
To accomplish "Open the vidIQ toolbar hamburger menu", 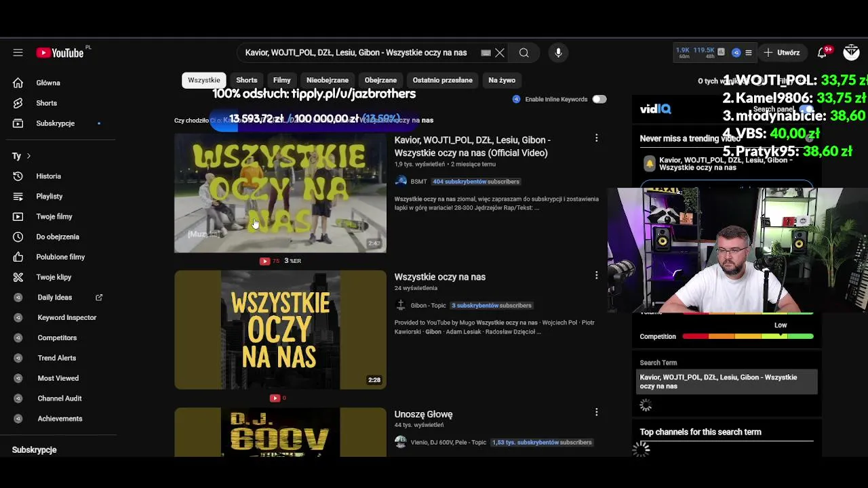I will (749, 52).
